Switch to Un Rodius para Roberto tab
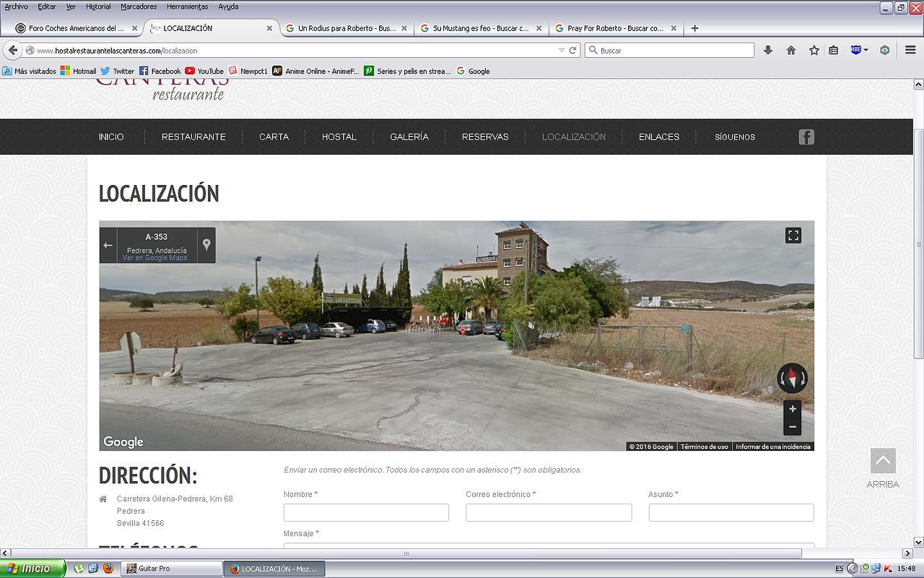Screen dimensions: 924x578 click(x=346, y=28)
